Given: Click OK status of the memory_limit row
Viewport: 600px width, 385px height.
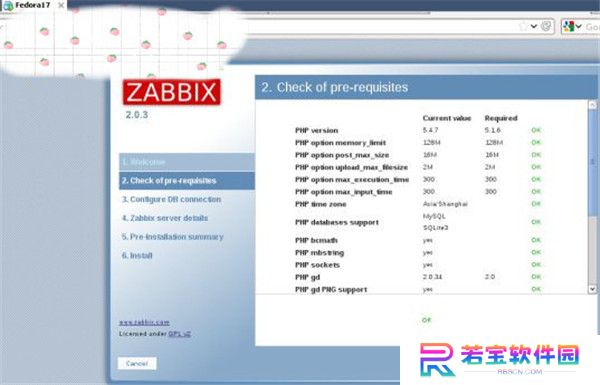Looking at the screenshot, I should click(536, 142).
